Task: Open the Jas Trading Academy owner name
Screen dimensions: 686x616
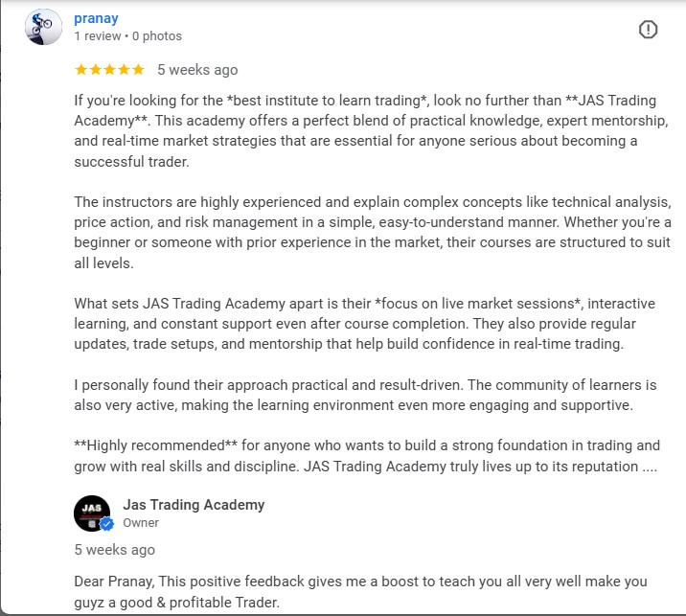Action: pyautogui.click(x=194, y=505)
